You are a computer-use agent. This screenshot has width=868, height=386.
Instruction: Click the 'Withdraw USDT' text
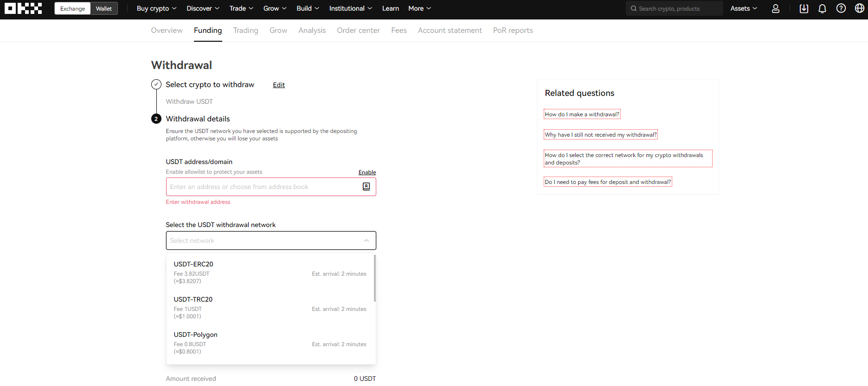click(189, 101)
